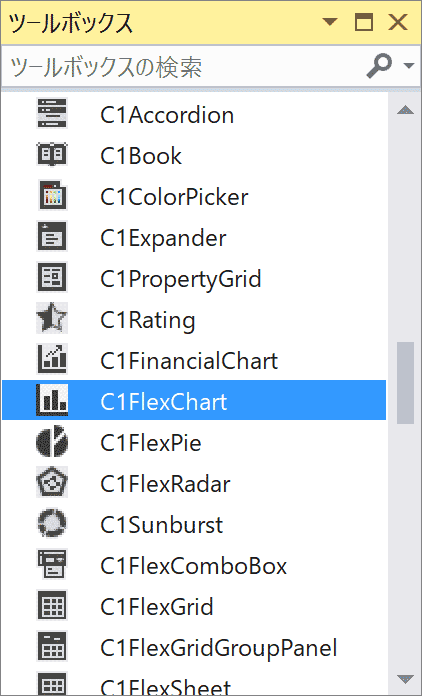Focus the toolbox search field

pos(184,66)
